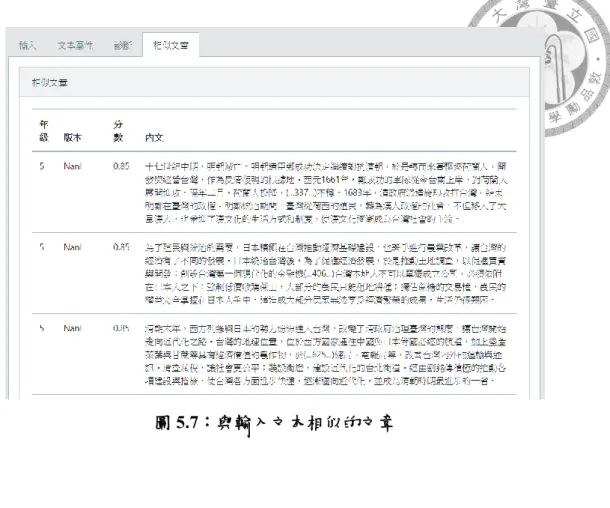The height and width of the screenshot is (508, 610).
Task: Click Nani in the 清朝末年 row
Action: pos(72,328)
